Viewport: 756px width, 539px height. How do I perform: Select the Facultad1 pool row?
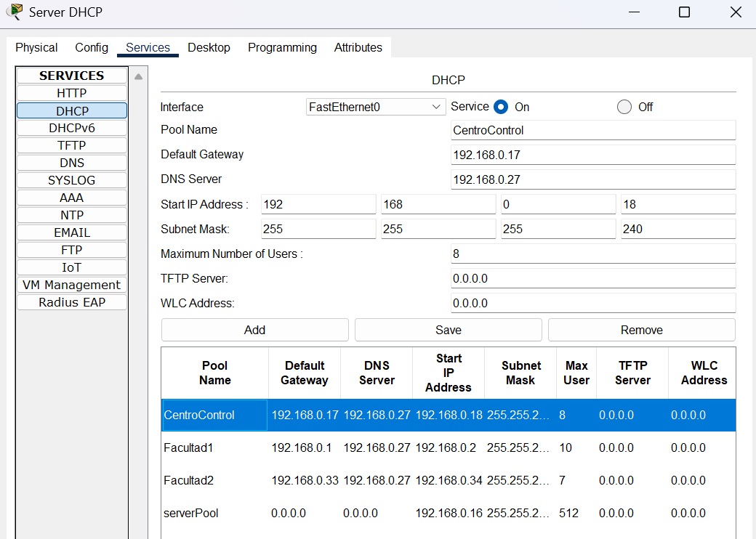(449, 447)
